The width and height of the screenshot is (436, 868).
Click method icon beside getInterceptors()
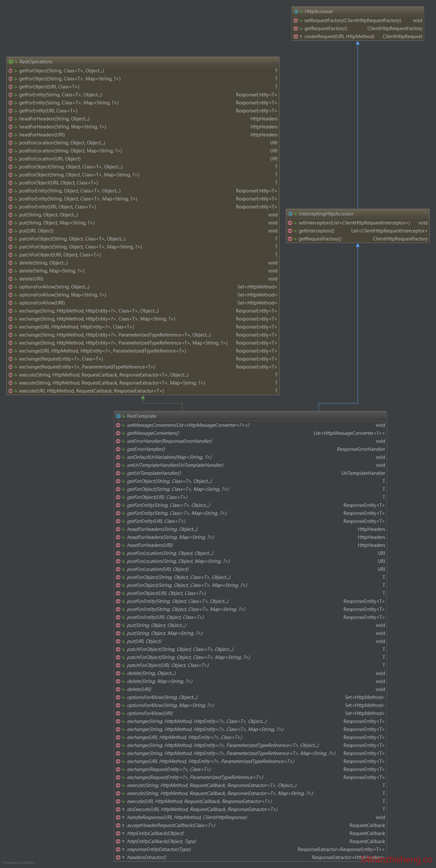[290, 231]
